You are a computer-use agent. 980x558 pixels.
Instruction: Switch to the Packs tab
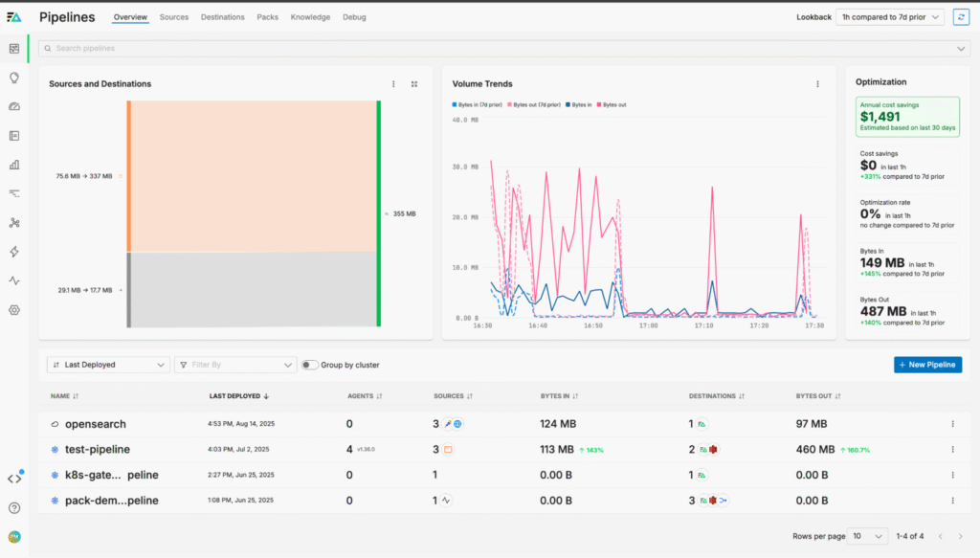tap(268, 17)
